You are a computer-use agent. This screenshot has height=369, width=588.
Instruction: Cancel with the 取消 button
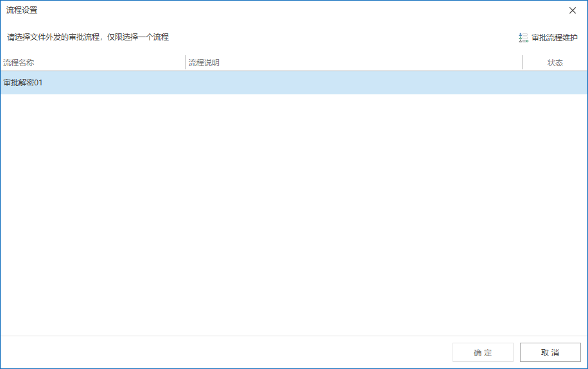[550, 352]
